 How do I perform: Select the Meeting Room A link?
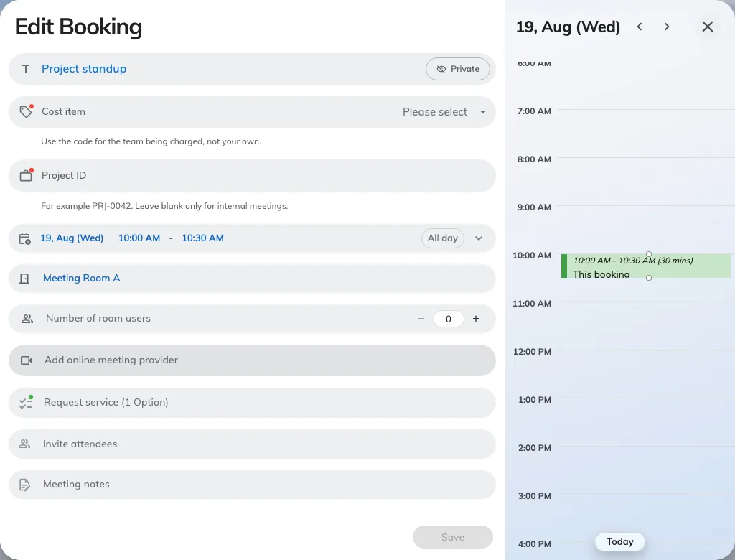click(x=82, y=278)
